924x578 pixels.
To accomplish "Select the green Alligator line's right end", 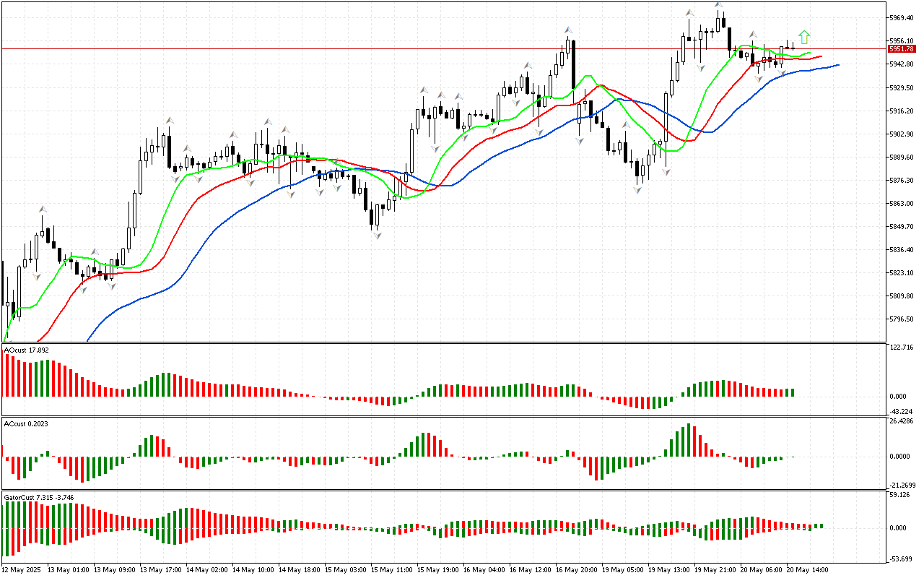I will tap(810, 53).
